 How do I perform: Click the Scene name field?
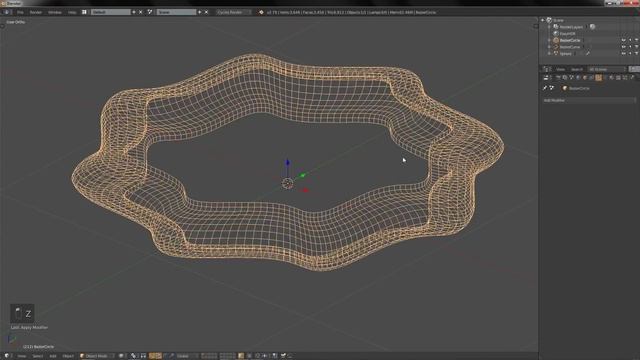(176, 12)
